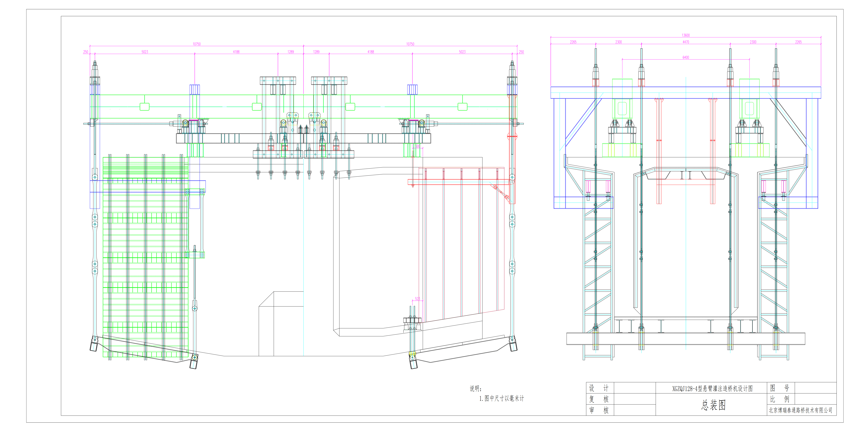Select the 4470 dimension label

[686, 42]
